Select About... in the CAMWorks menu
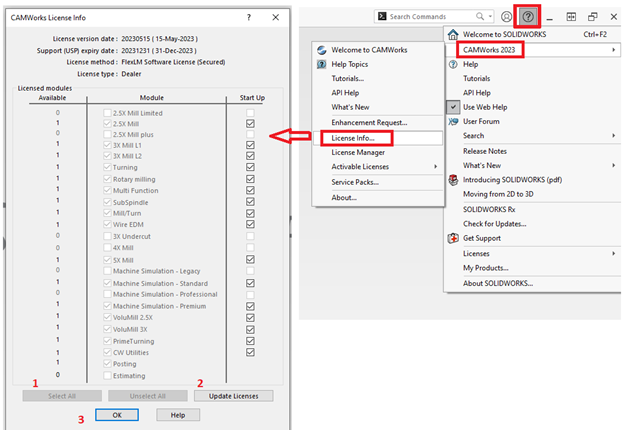The height and width of the screenshot is (430, 627). point(378,198)
